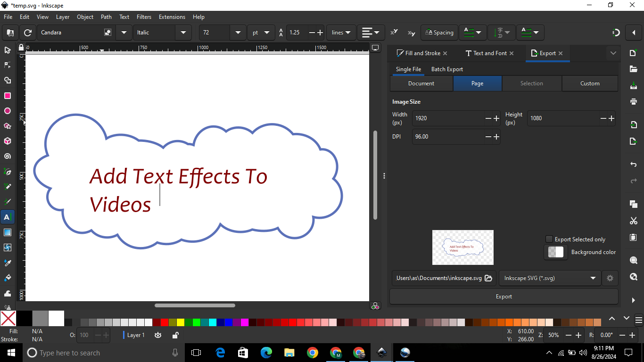
Task: Select the Gradient tool
Action: [8, 232]
